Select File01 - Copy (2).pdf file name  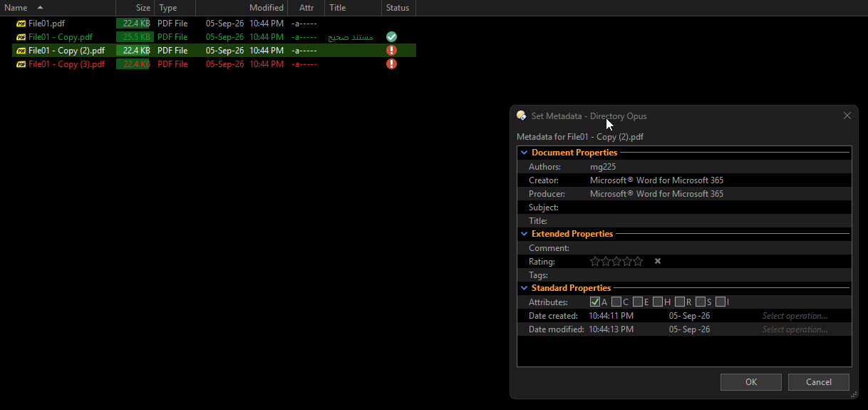[x=66, y=51]
